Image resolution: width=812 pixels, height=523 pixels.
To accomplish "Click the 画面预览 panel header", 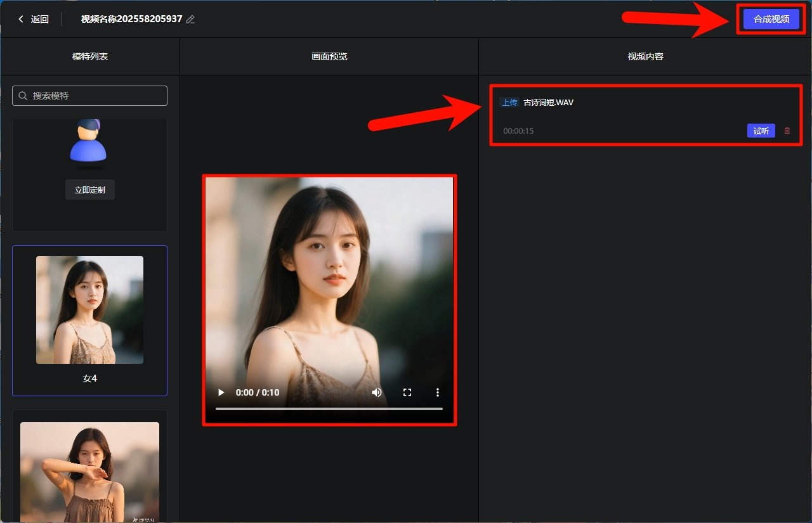I will (329, 56).
